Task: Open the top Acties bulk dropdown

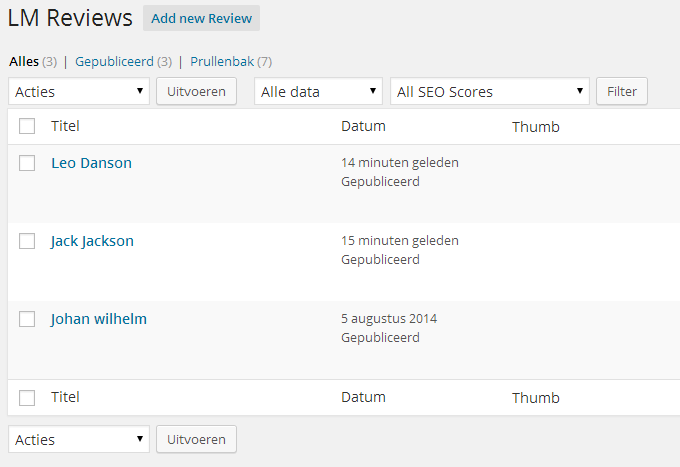Action: (x=79, y=91)
